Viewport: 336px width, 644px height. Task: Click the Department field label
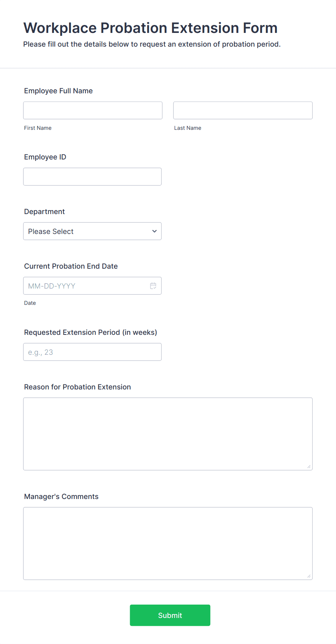pyautogui.click(x=44, y=212)
